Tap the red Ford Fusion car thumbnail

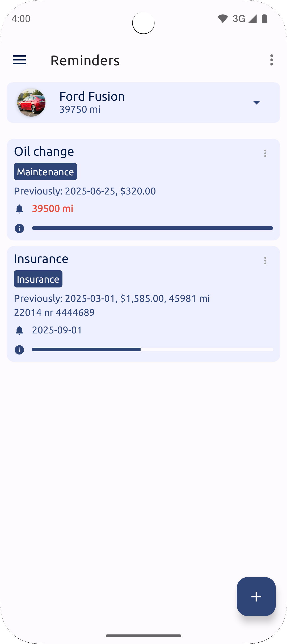tap(31, 103)
